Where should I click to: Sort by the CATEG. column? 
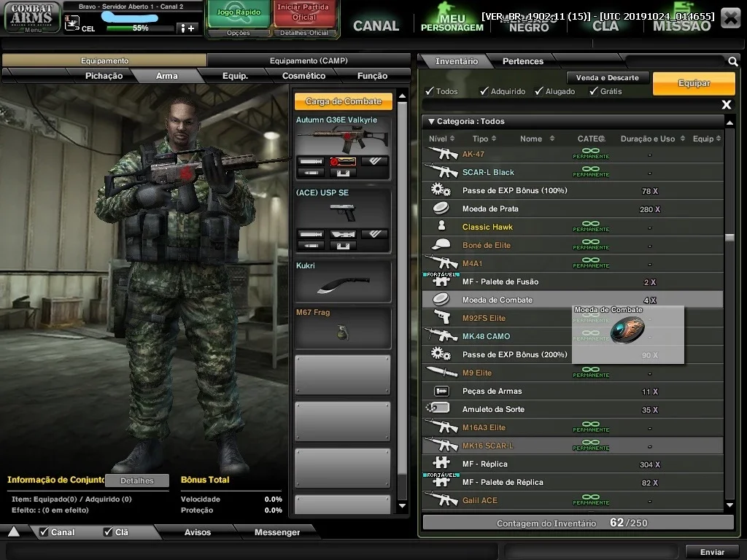[x=591, y=139]
